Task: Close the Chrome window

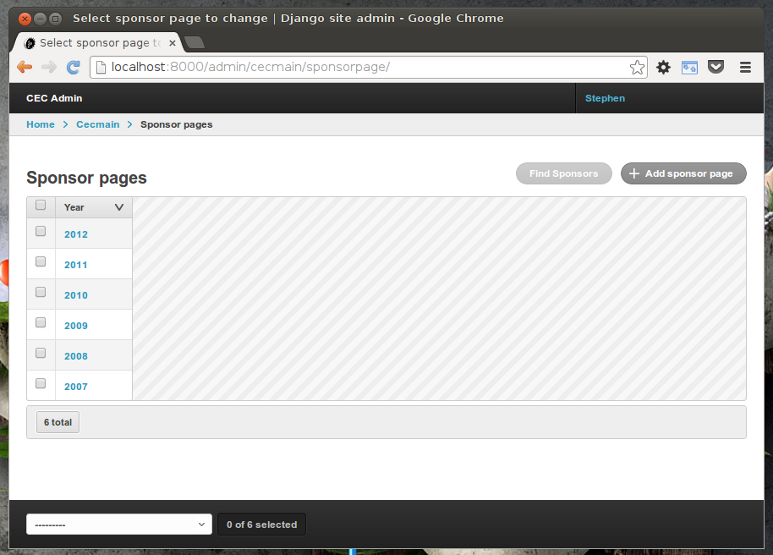Action: (x=25, y=19)
